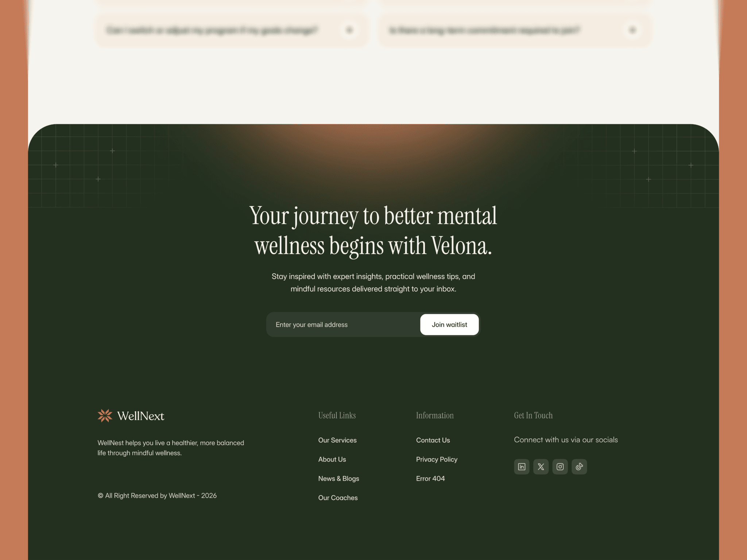Open the Our Coaches link

(x=338, y=498)
